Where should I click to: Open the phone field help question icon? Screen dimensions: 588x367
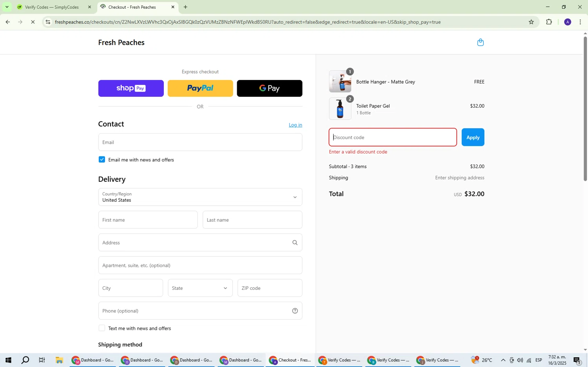295,311
